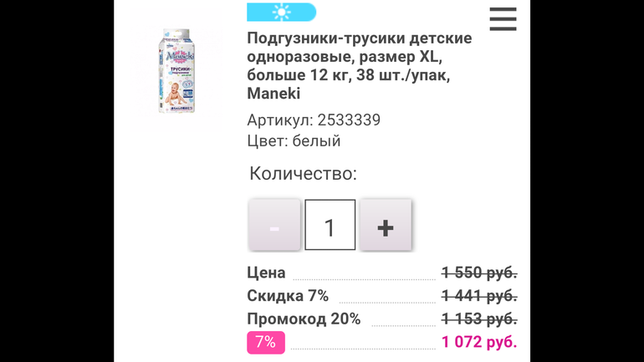
Task: Click the word 'белый' color value
Action: point(316,140)
